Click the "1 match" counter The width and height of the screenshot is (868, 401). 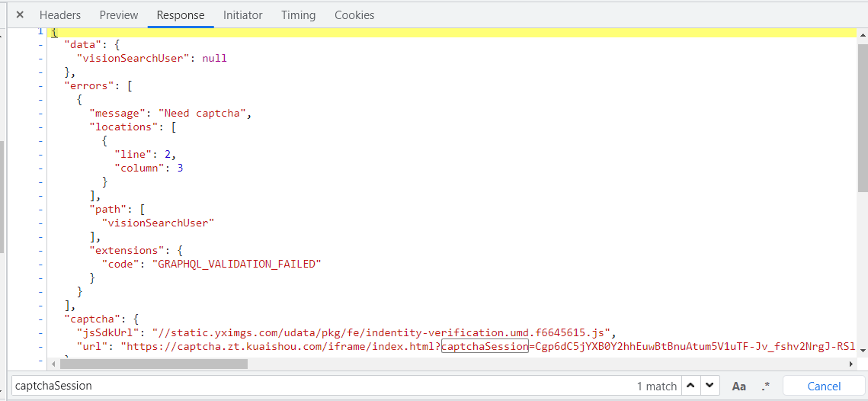[x=657, y=386]
